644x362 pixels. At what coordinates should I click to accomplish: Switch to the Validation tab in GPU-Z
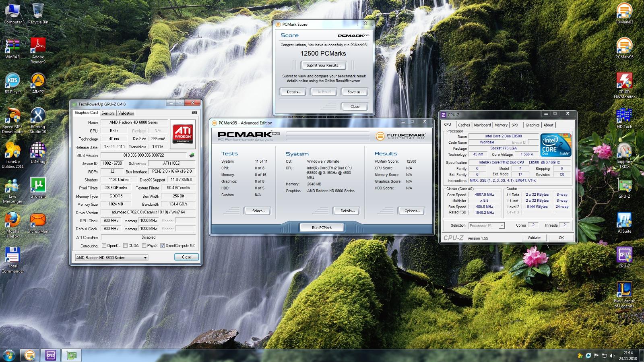click(x=126, y=113)
